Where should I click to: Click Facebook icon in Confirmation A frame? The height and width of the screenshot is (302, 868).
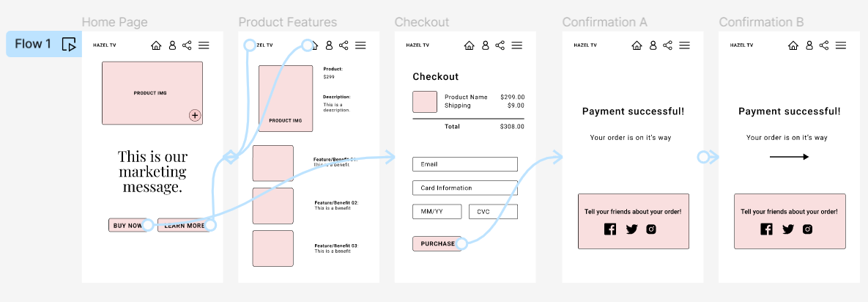pos(610,229)
